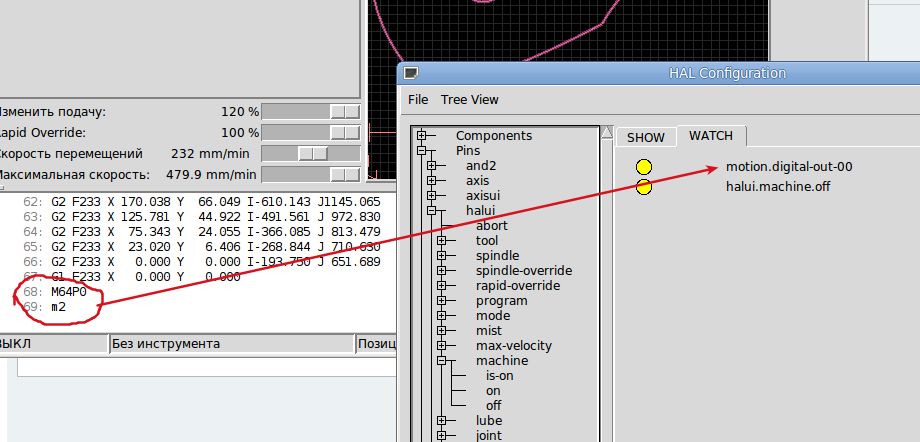Expand the program tree node

coord(441,301)
